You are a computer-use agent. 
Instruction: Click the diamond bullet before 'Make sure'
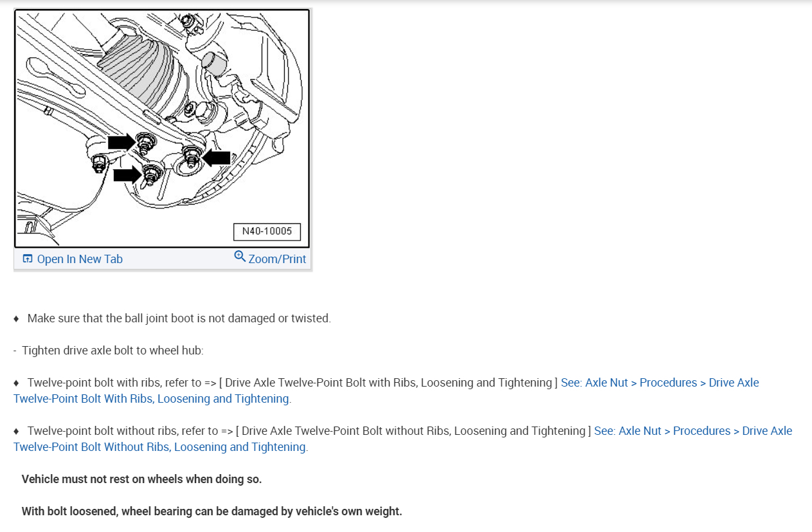[17, 318]
